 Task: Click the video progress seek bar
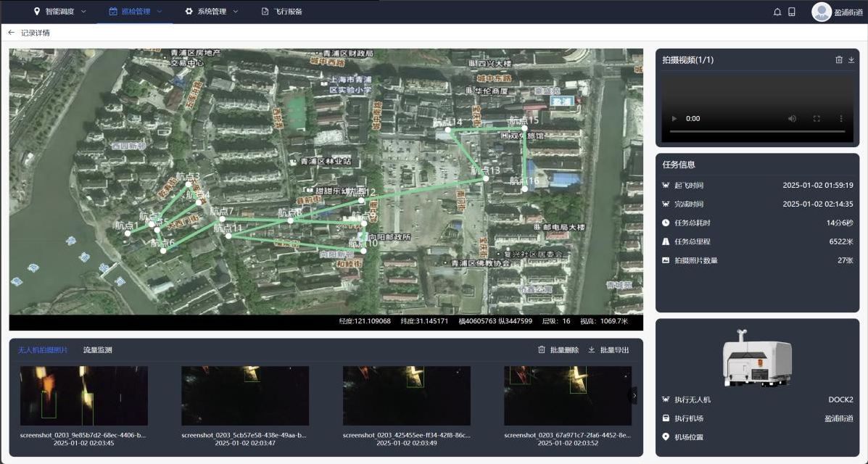[x=757, y=131]
